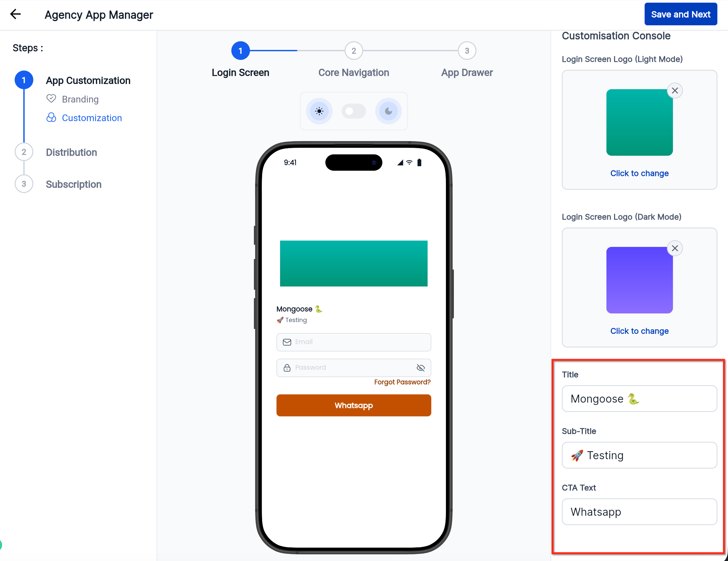Click to change light mode logo
728x561 pixels.
point(639,173)
